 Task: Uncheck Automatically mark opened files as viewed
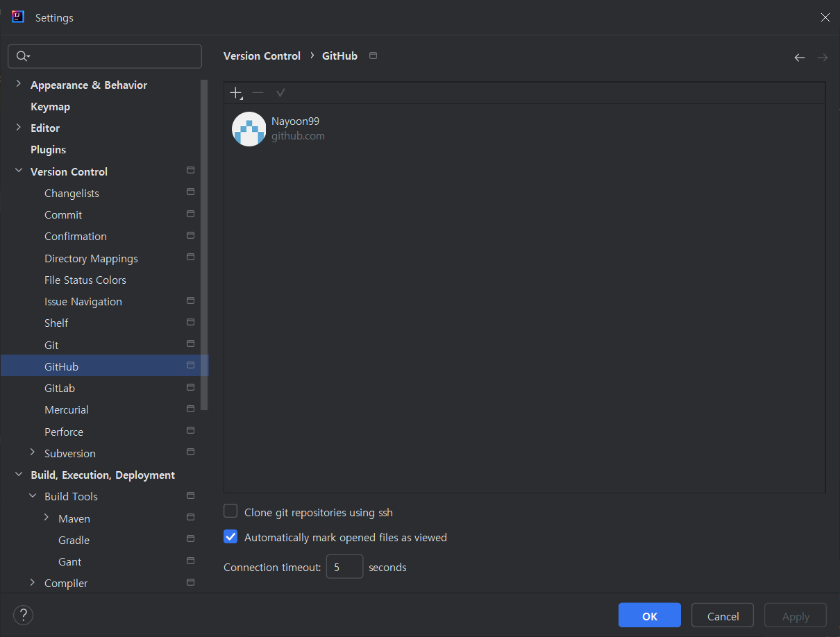tap(230, 537)
